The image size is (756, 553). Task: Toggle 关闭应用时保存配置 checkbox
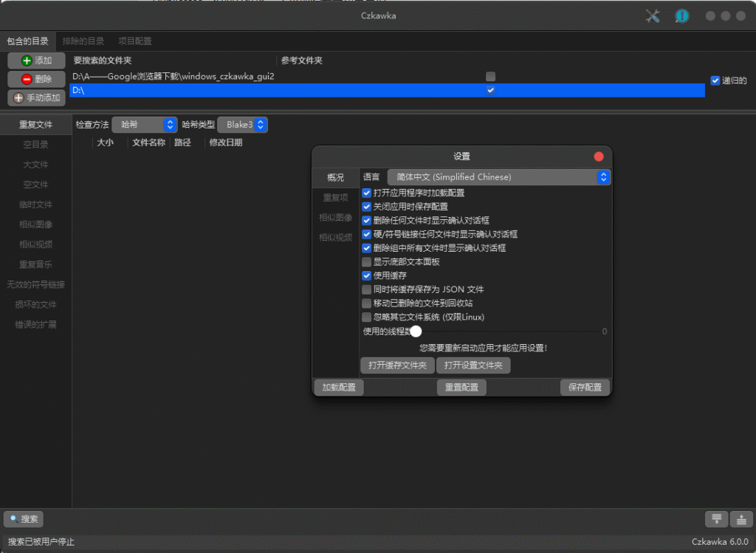coord(366,207)
